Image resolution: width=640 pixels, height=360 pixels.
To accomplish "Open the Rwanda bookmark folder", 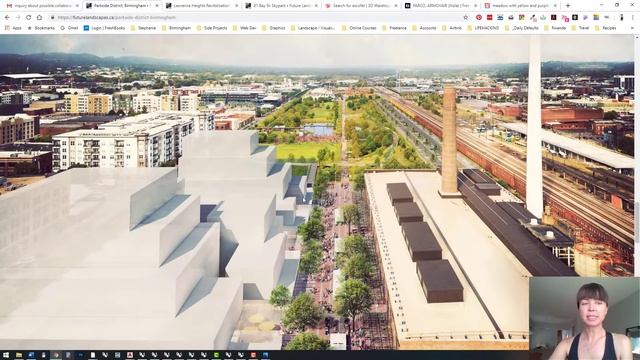I will pos(554,28).
